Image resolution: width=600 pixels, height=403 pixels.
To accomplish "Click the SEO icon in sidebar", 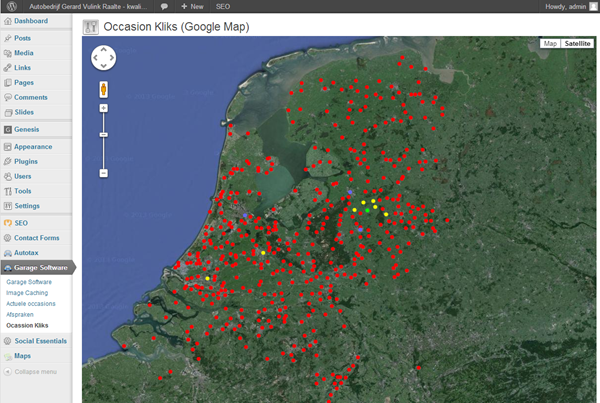I will tap(8, 223).
